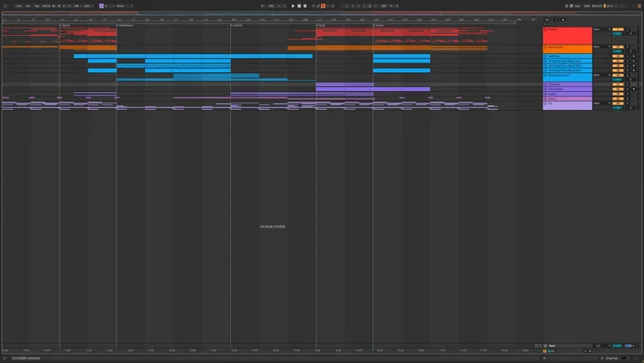Image resolution: width=644 pixels, height=363 pixels.
Task: Select the Trim Pad track header
Action: pos(567,84)
